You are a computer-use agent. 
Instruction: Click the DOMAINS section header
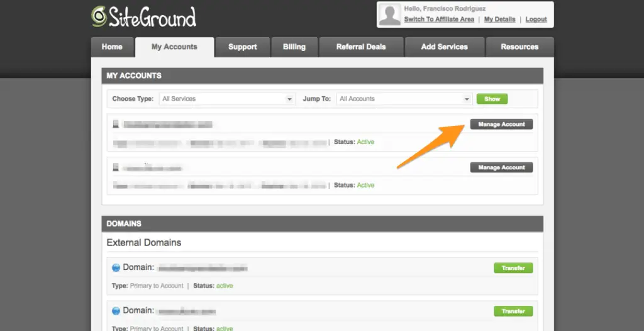coord(323,223)
